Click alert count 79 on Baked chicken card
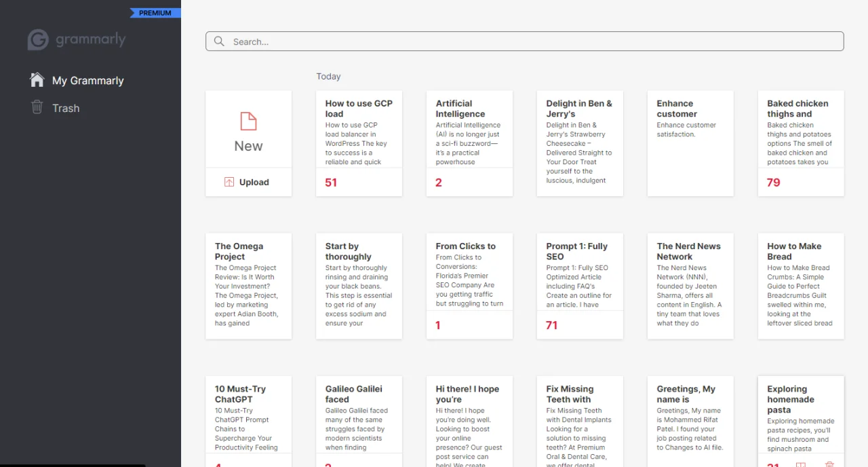Viewport: 868px width, 467px height. click(x=774, y=182)
